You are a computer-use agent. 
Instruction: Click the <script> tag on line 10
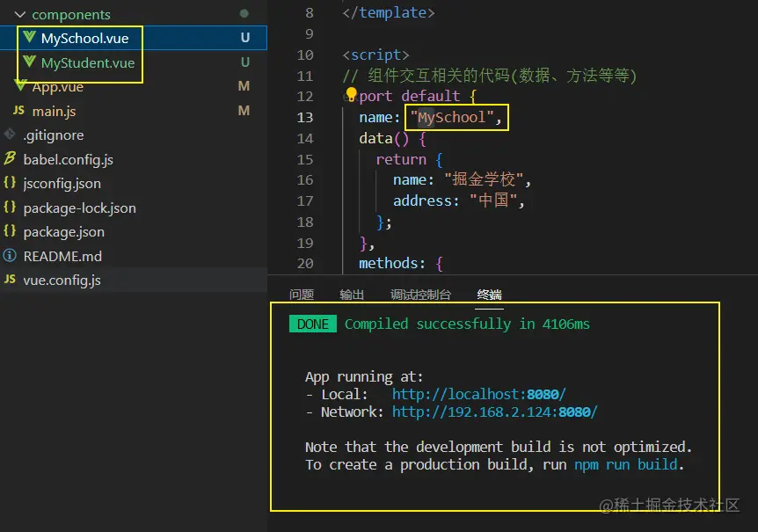tap(375, 55)
